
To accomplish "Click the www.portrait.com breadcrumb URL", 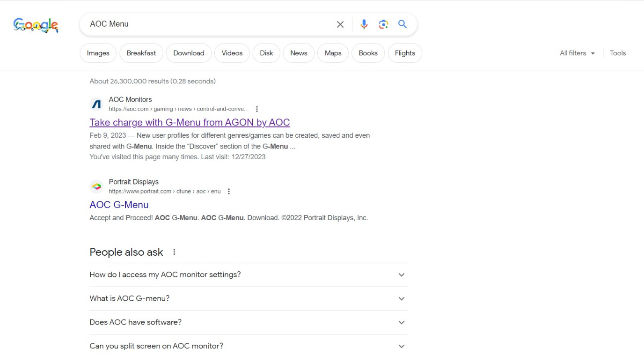I will (x=165, y=192).
